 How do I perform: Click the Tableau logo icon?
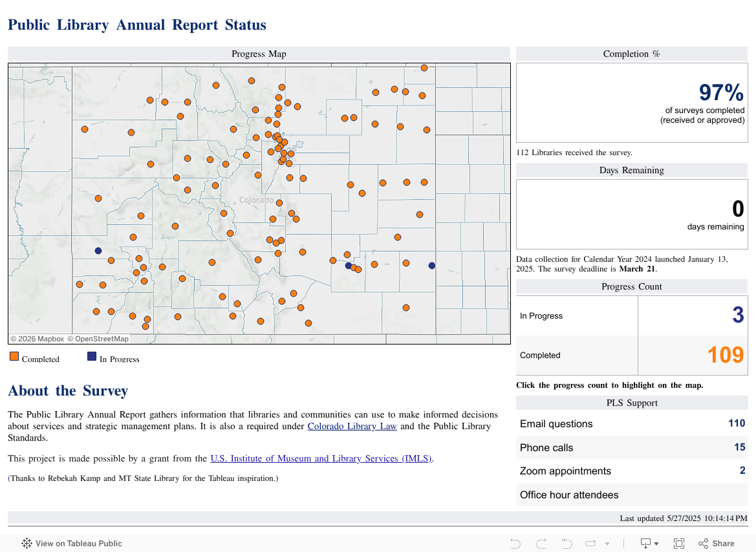pos(27,544)
